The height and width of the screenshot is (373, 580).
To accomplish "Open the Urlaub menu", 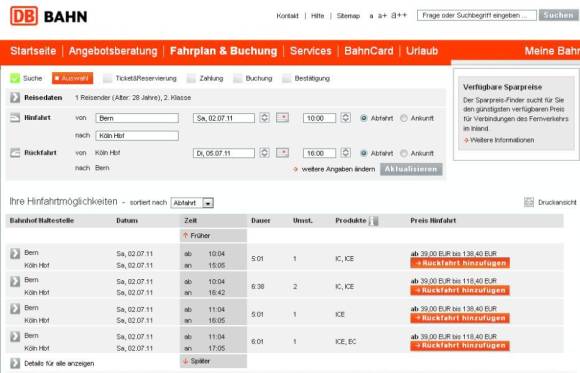I will click(x=422, y=51).
